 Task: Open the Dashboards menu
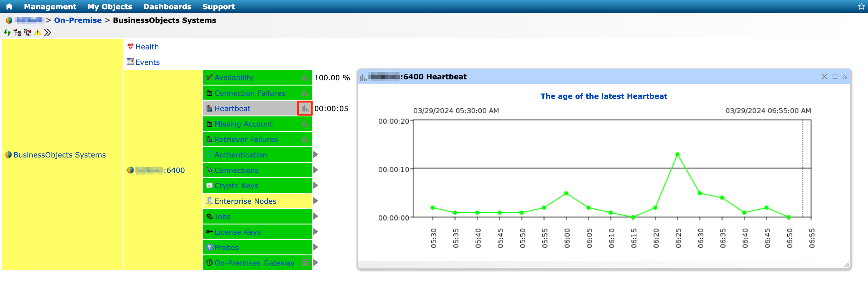pyautogui.click(x=167, y=6)
